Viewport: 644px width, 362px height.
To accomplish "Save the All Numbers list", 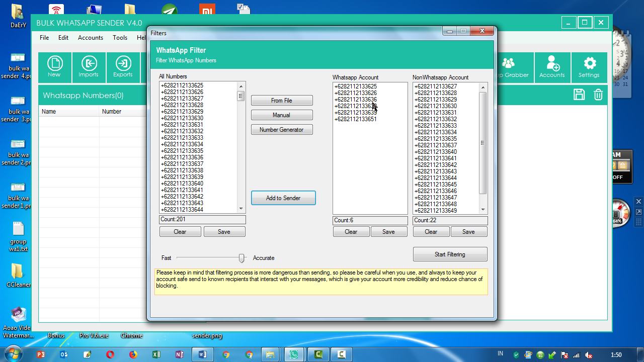I will [224, 232].
